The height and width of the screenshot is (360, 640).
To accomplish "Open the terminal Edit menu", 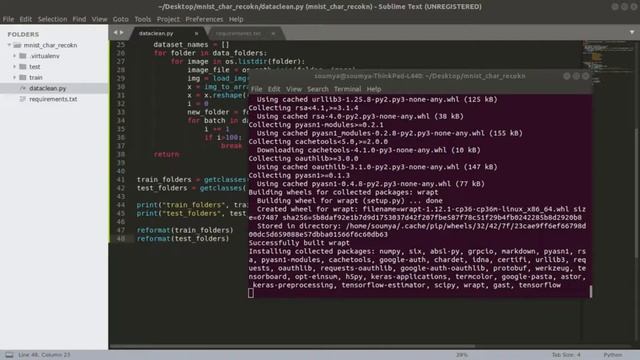I will pyautogui.click(x=274, y=89).
